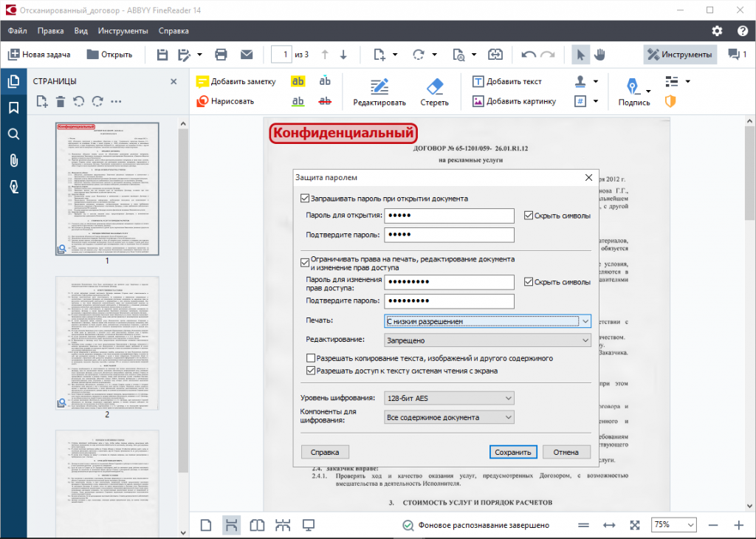Click the Erase (Стереть) tool

click(x=434, y=92)
